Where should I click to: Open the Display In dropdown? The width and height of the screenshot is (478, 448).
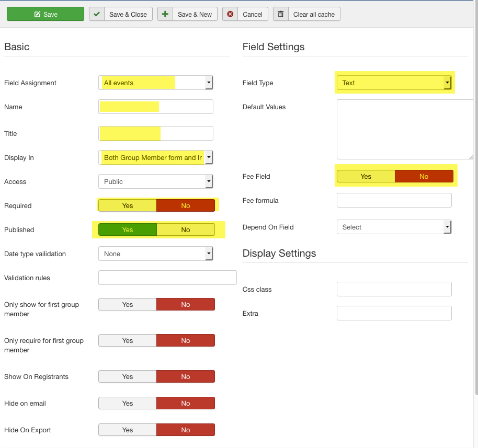coord(155,157)
